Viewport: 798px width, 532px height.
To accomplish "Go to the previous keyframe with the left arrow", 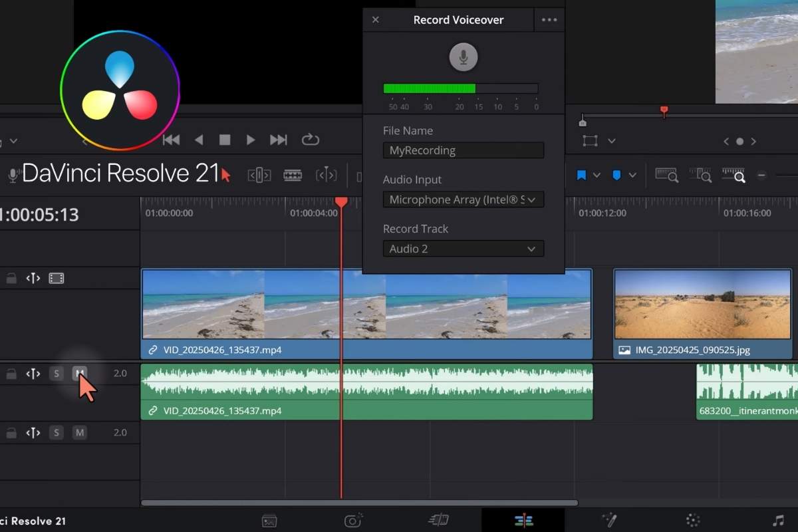I will 727,141.
